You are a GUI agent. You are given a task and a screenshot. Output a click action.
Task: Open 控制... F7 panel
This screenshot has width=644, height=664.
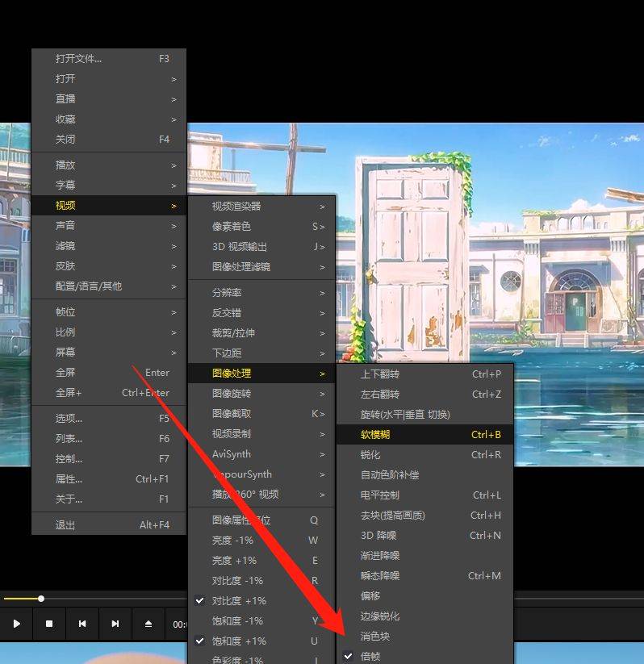[109, 459]
